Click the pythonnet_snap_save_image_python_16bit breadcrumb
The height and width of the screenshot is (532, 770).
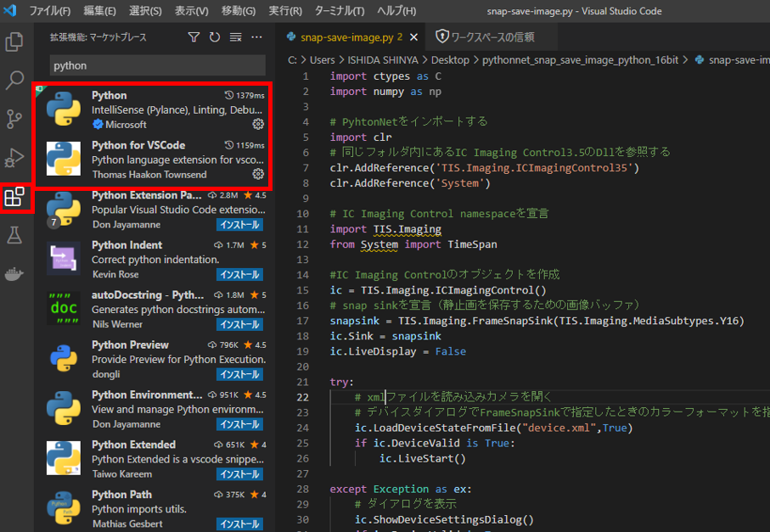(580, 60)
